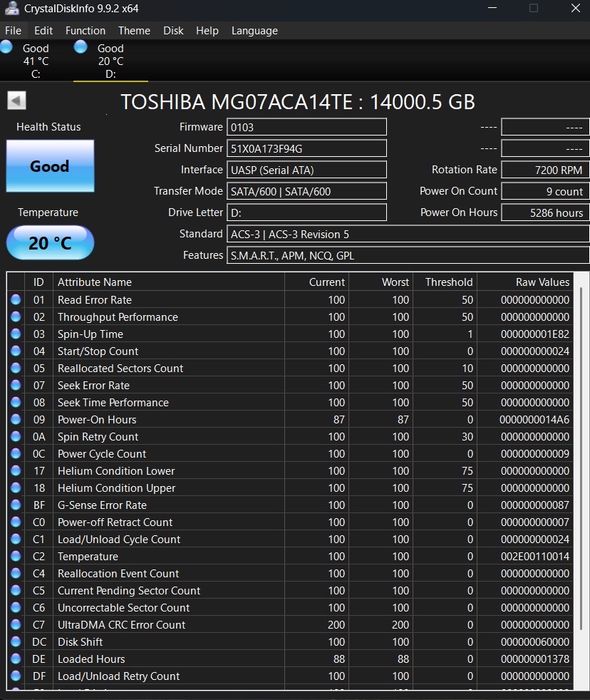Click the Good health status button
This screenshot has width=590, height=700.
click(x=50, y=166)
